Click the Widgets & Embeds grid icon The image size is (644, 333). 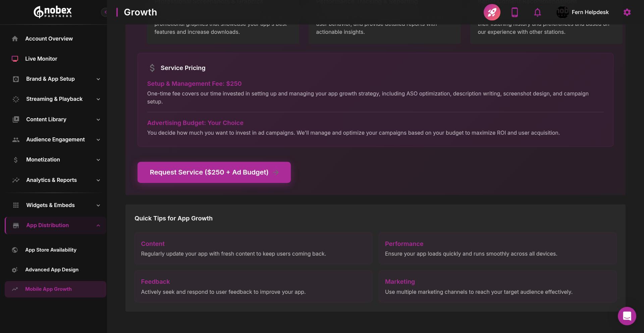[16, 205]
